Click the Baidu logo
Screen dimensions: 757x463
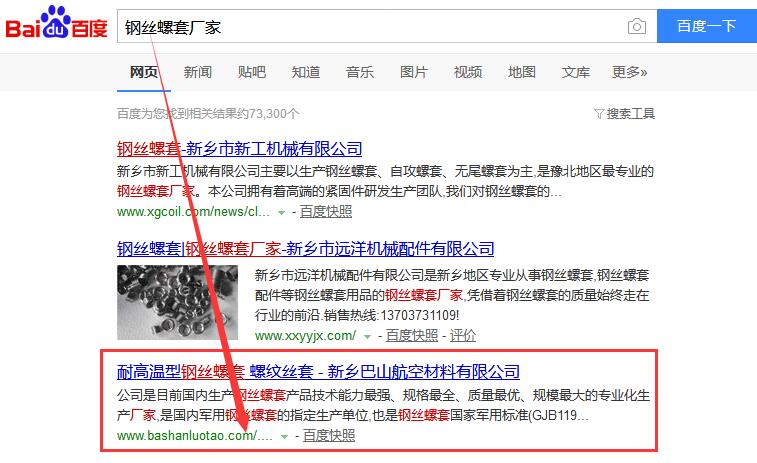(x=56, y=27)
